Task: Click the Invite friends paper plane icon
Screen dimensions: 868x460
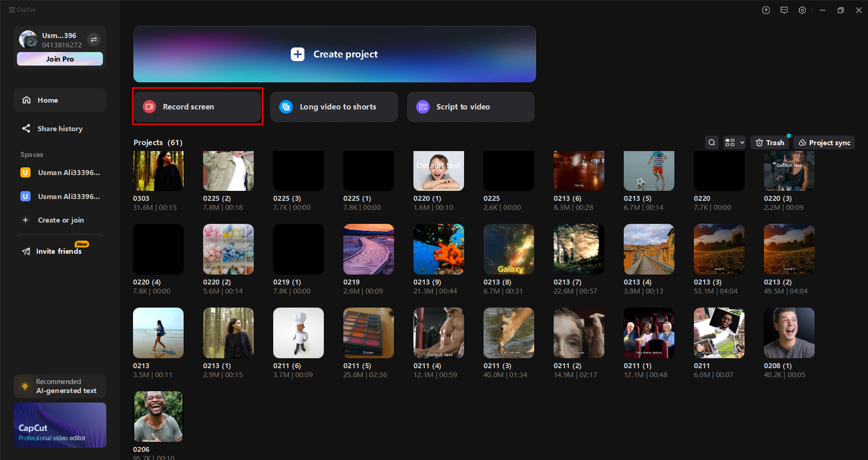Action: coord(26,251)
